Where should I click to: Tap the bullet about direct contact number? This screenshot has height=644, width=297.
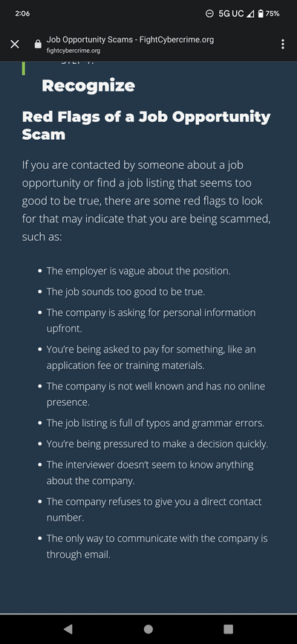click(154, 509)
